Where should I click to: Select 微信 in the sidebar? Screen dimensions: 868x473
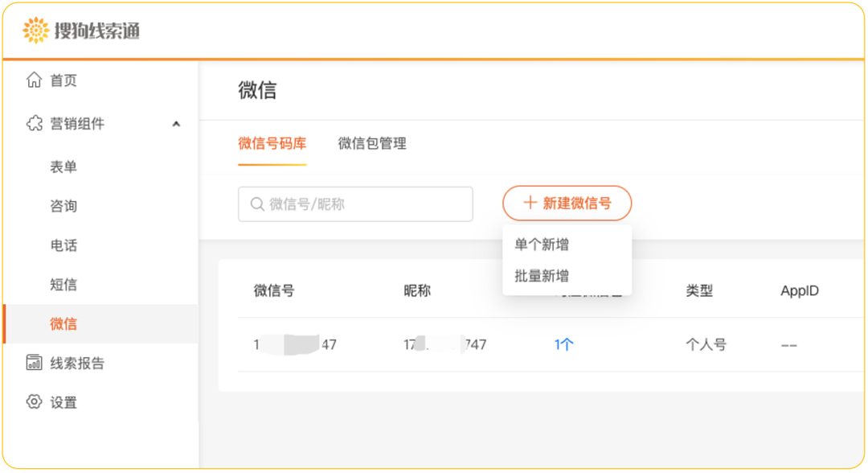click(100, 324)
